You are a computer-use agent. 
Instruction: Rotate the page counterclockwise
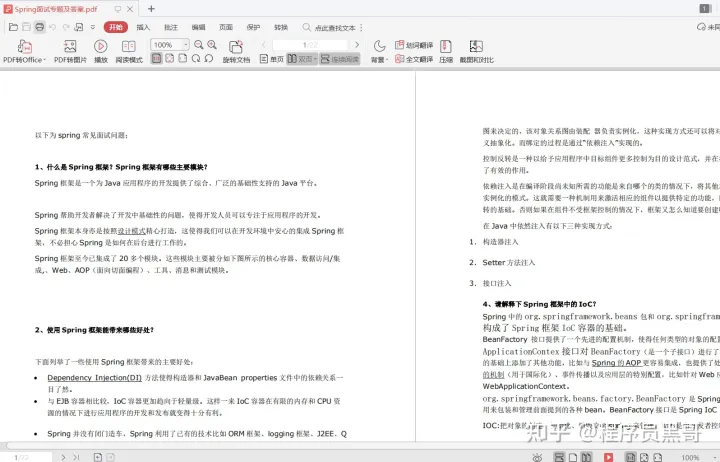coord(209,58)
